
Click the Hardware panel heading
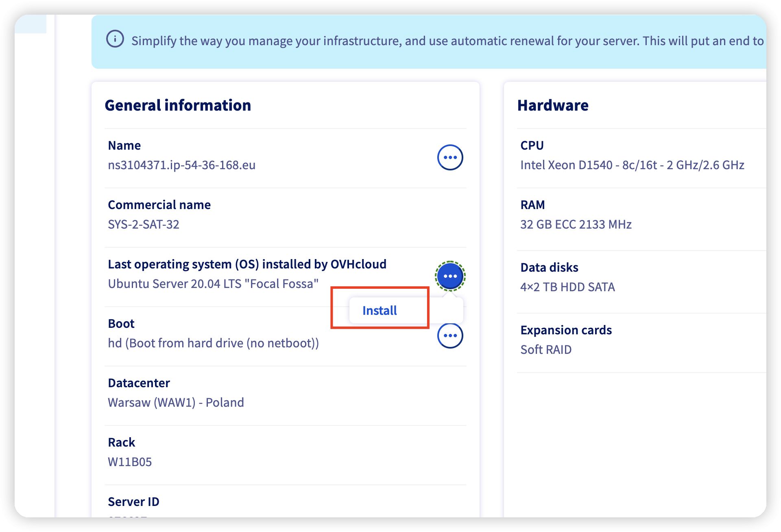(552, 105)
